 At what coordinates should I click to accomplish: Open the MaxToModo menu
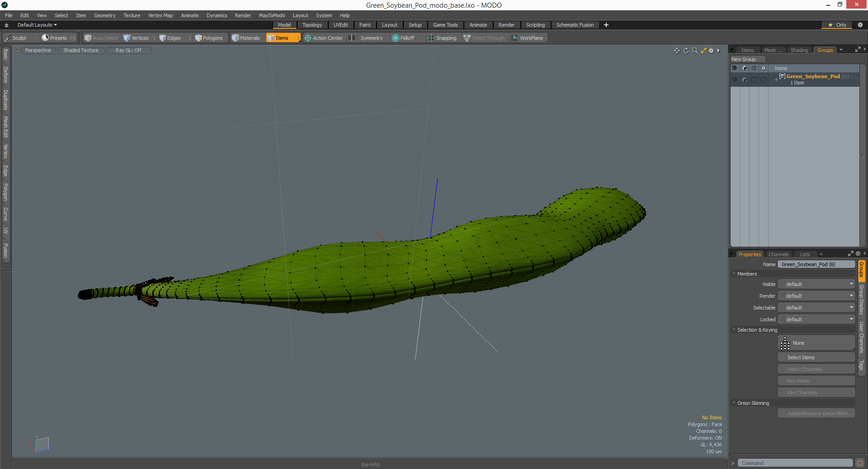pos(272,15)
